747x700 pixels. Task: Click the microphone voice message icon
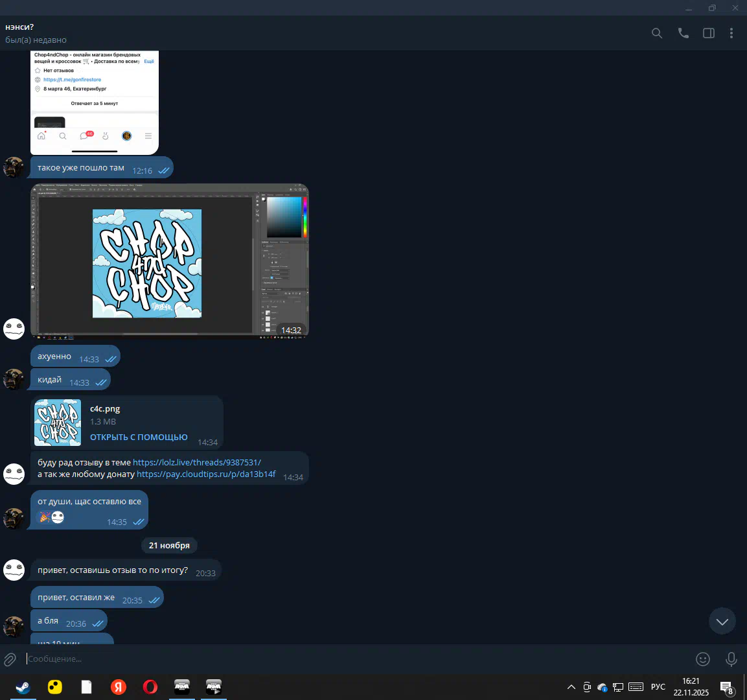[731, 659]
